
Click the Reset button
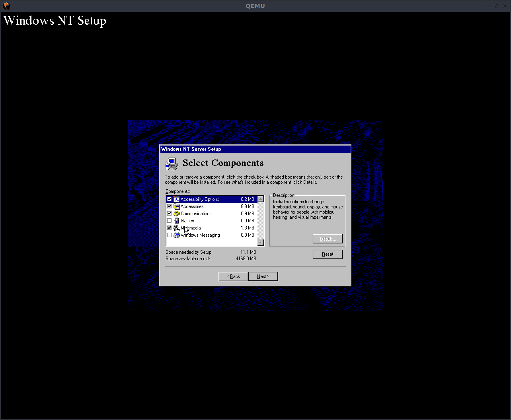click(x=328, y=254)
